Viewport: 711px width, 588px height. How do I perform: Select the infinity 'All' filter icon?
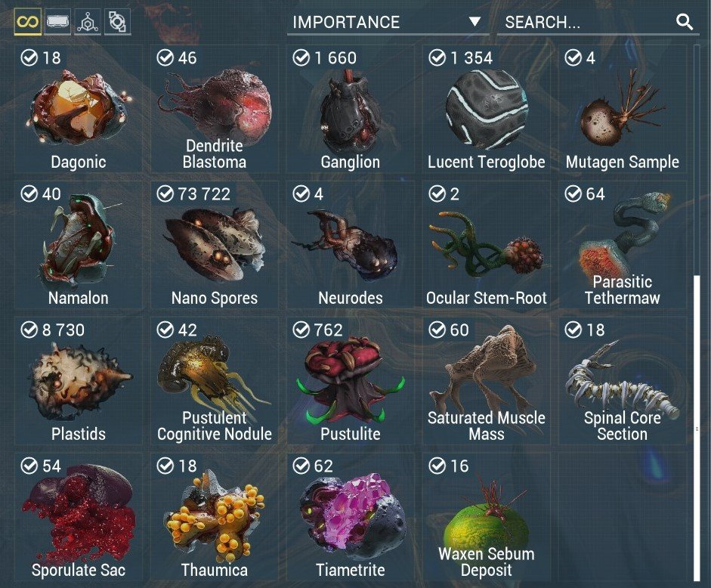click(28, 22)
